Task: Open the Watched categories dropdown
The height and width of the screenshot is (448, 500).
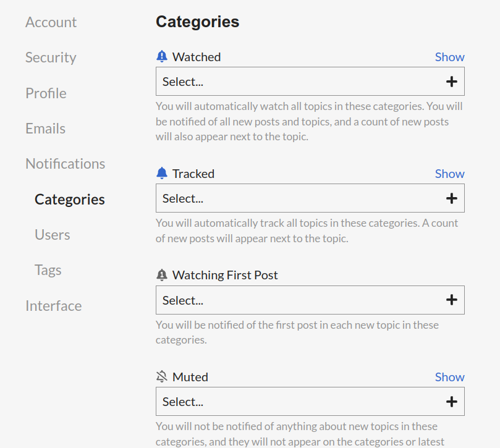Action: point(310,82)
